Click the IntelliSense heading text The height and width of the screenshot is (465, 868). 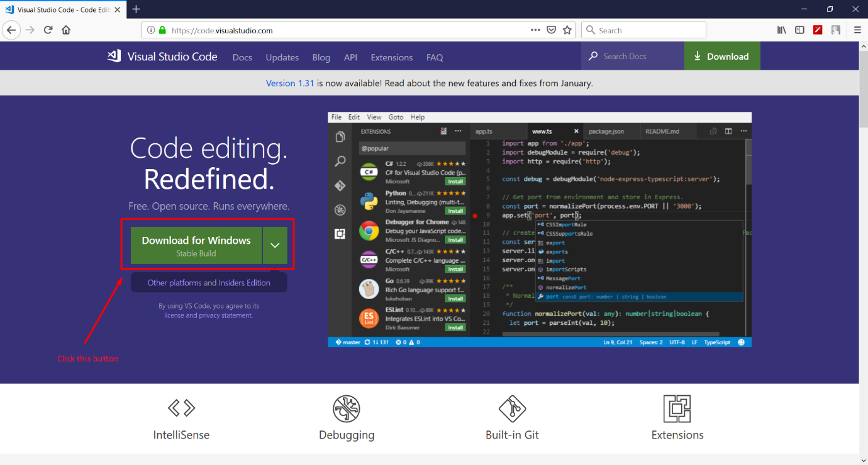click(x=181, y=435)
